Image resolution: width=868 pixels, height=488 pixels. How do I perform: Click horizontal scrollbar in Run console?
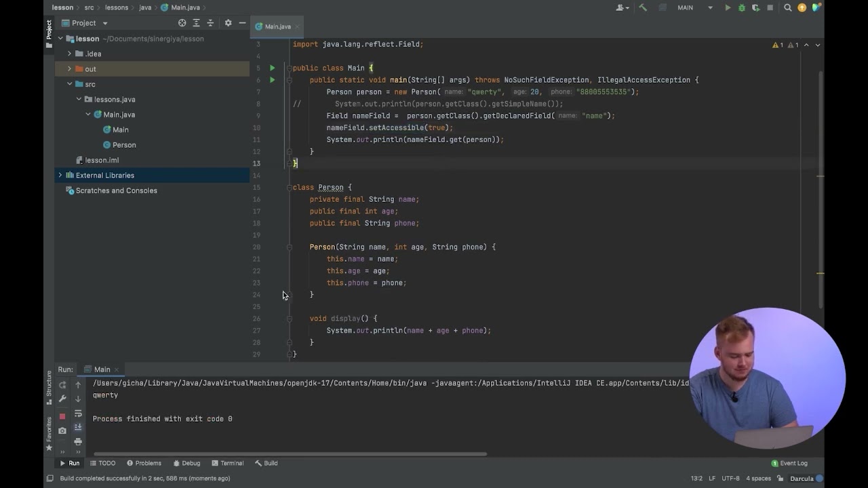[x=290, y=454]
